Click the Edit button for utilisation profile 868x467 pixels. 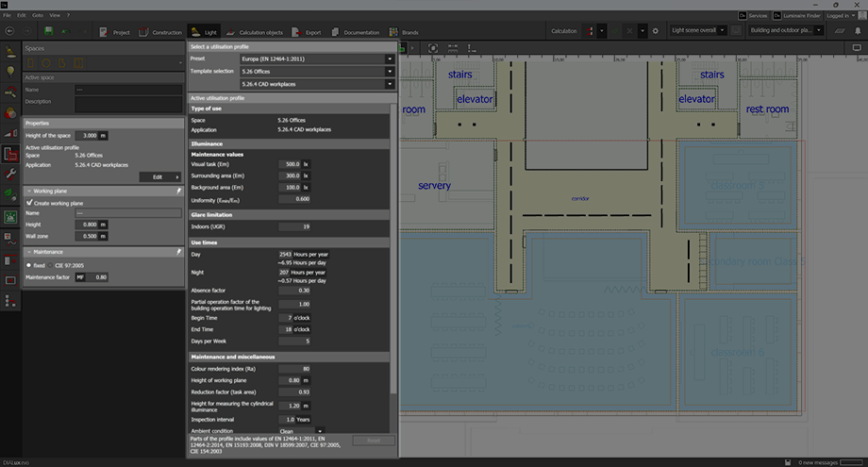pos(159,176)
